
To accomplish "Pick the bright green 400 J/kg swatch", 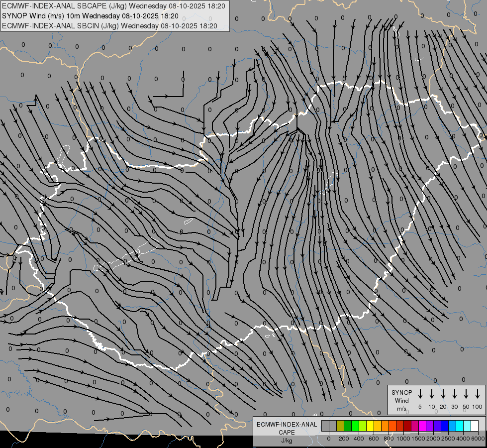I will (355, 426).
